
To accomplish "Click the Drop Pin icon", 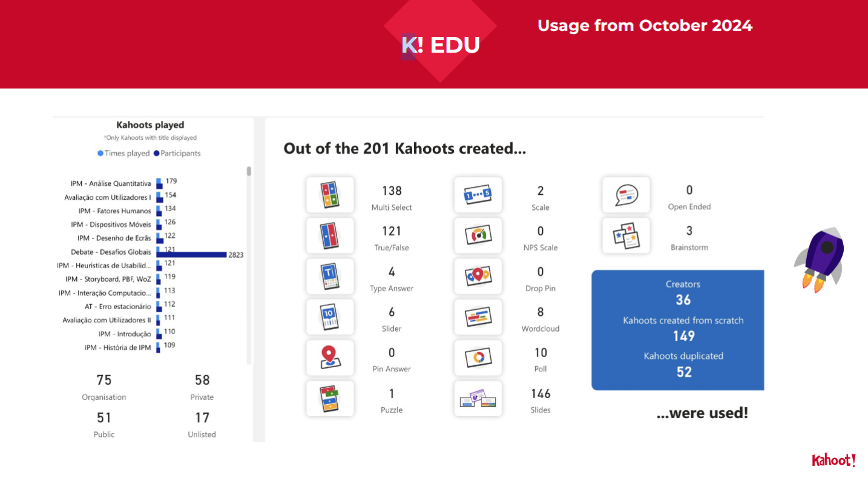I will tap(478, 276).
